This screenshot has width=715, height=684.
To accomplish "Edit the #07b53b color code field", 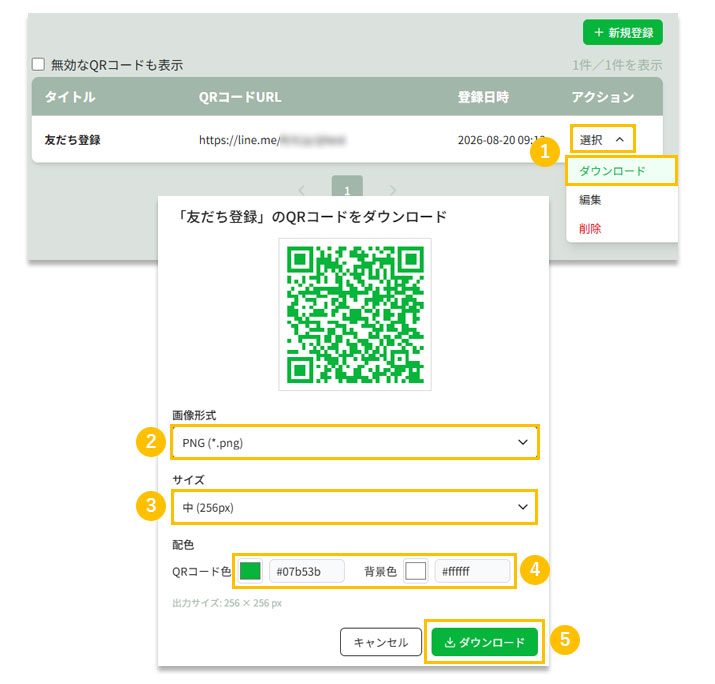I will click(x=307, y=571).
